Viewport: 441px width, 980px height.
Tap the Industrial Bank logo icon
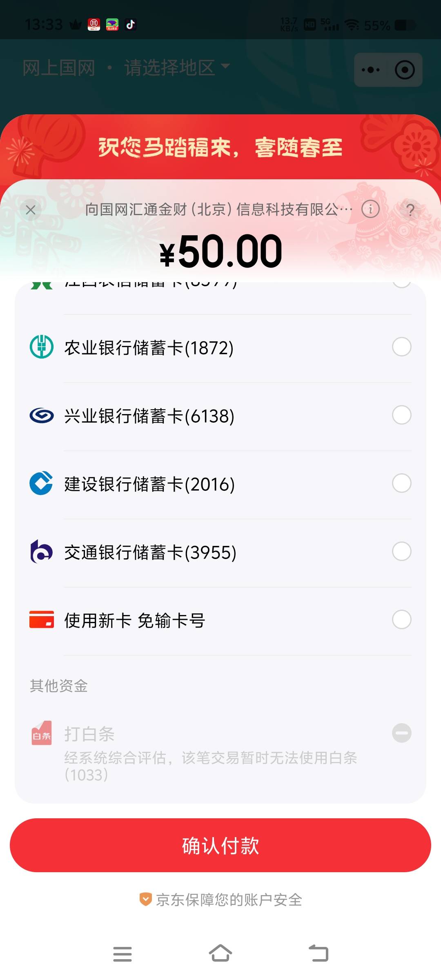coord(42,415)
